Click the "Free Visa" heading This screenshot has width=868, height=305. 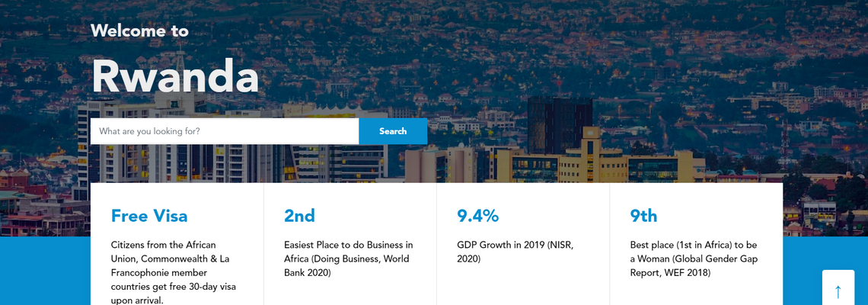[149, 216]
